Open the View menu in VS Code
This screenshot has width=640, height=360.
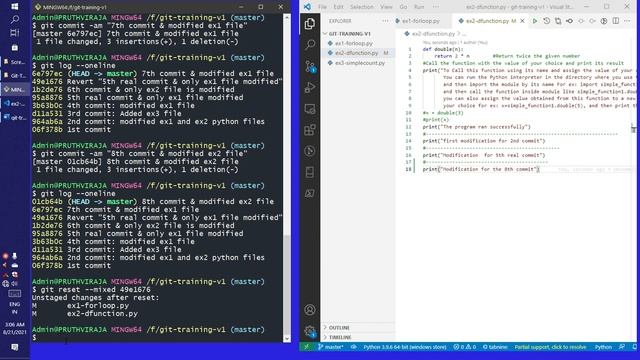coord(386,7)
